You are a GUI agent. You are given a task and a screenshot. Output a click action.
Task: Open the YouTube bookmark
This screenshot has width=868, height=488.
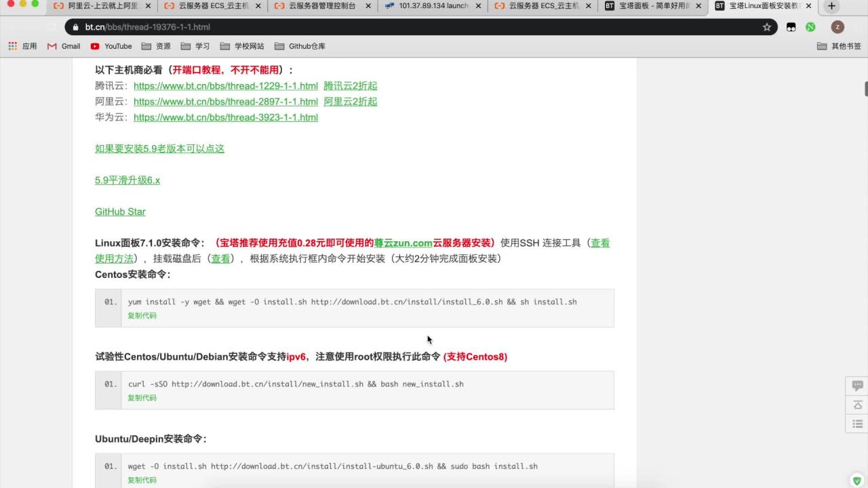(x=111, y=46)
